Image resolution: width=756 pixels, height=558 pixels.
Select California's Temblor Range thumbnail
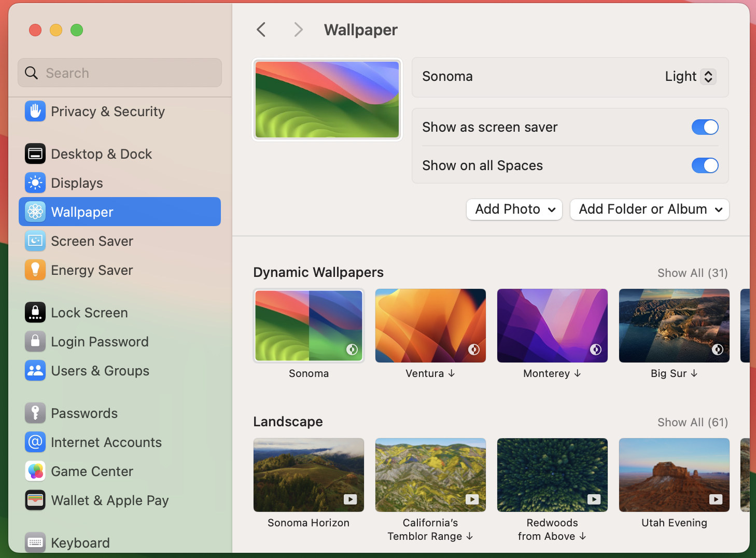coord(430,475)
